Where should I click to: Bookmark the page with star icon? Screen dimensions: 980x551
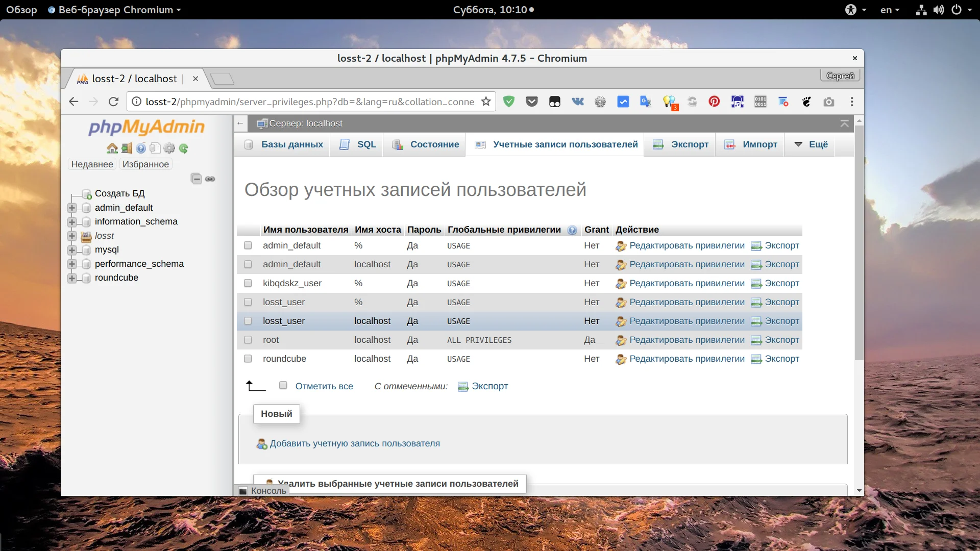(x=486, y=102)
